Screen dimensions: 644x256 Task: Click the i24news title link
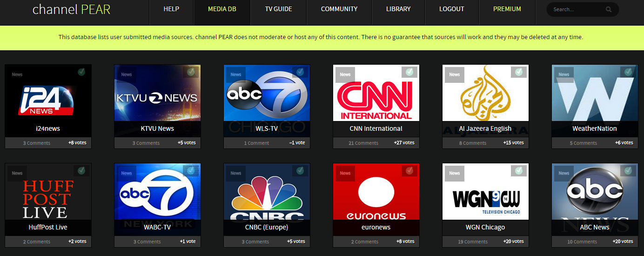(48, 128)
